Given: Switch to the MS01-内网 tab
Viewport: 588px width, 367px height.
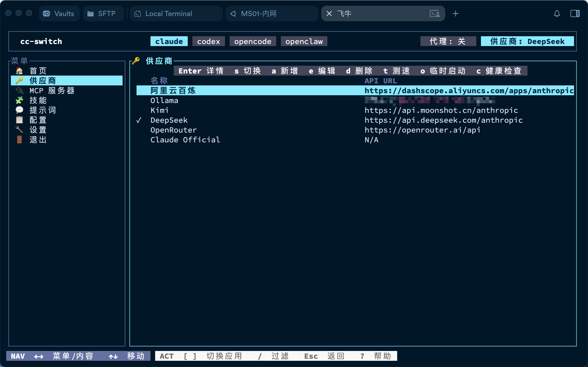Looking at the screenshot, I should click(272, 13).
